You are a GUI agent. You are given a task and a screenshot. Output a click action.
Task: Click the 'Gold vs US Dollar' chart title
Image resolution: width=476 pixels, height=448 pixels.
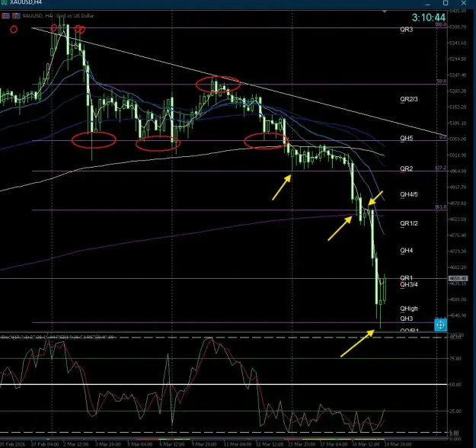(x=75, y=16)
